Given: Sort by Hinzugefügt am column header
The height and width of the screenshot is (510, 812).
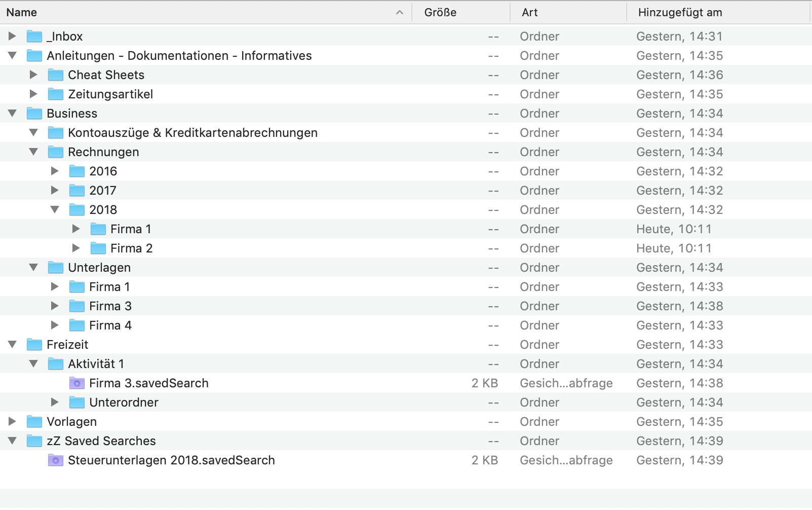Looking at the screenshot, I should (680, 13).
